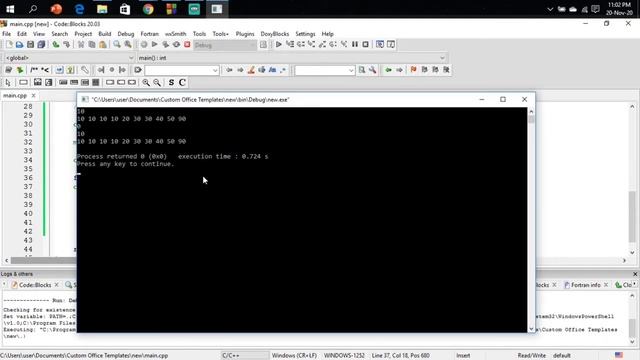This screenshot has height=360, width=640.
Task: Save all files with the stacked floppy icon
Action: click(x=41, y=44)
